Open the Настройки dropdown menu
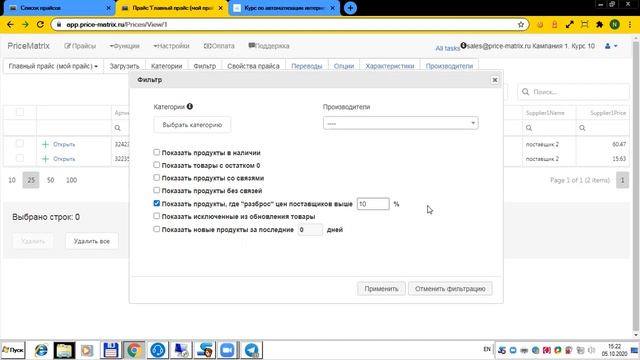Screen dimensions: 640x360 (171, 46)
